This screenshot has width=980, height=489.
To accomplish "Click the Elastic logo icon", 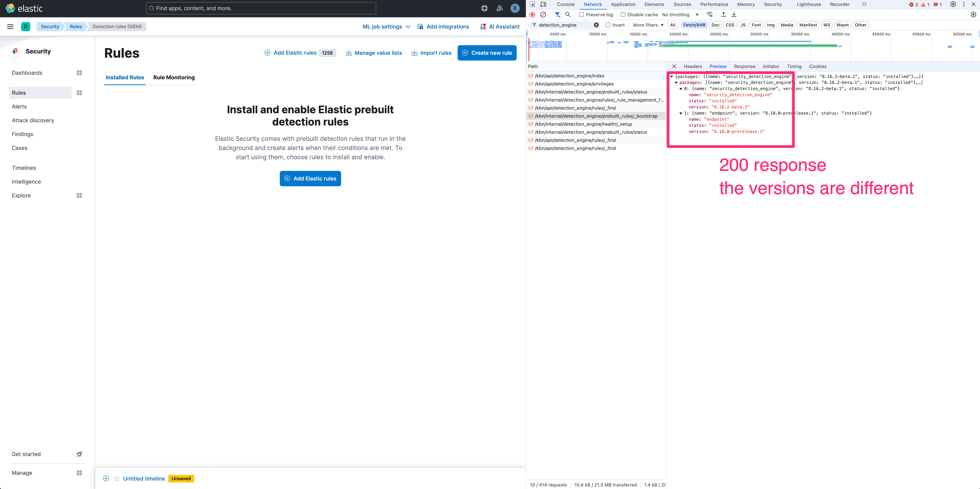I will (x=10, y=8).
